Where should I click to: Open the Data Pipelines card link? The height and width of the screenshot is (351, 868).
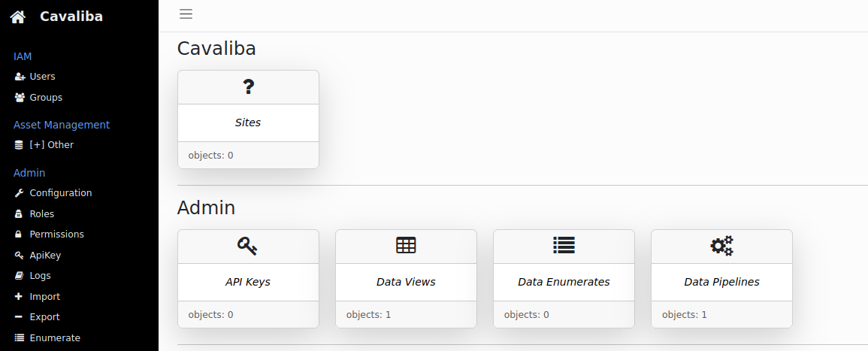coord(721,283)
